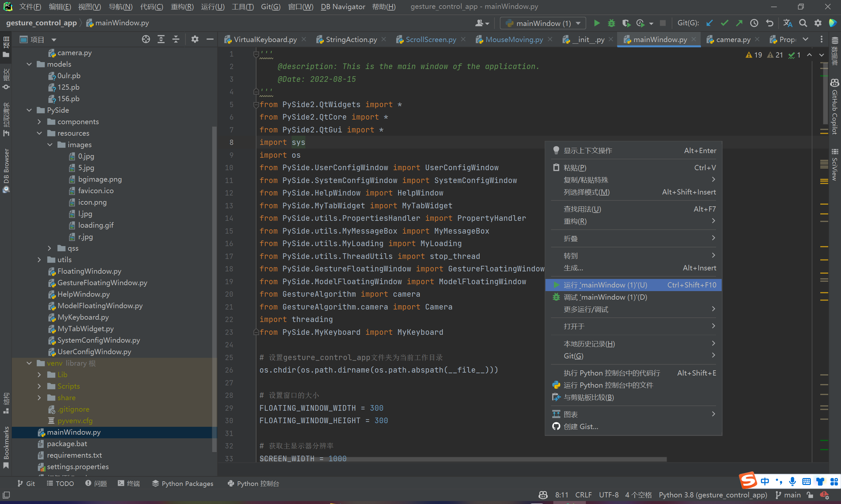Expand the components folder
841x504 pixels.
[x=39, y=122]
